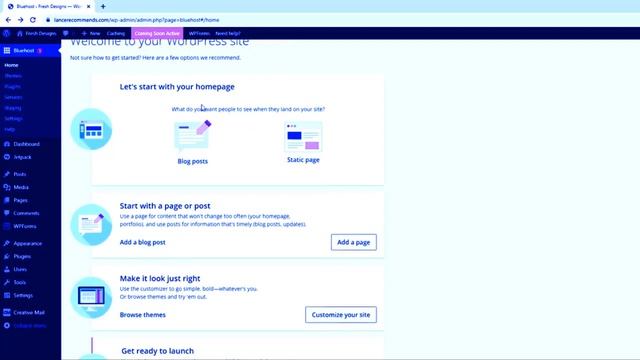This screenshot has width=640, height=360.
Task: Click the Creative Mail envelope icon
Action: coord(7,313)
